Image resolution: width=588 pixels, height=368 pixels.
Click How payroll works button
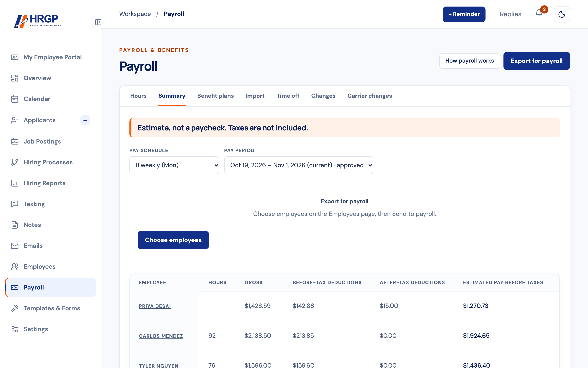(x=469, y=61)
